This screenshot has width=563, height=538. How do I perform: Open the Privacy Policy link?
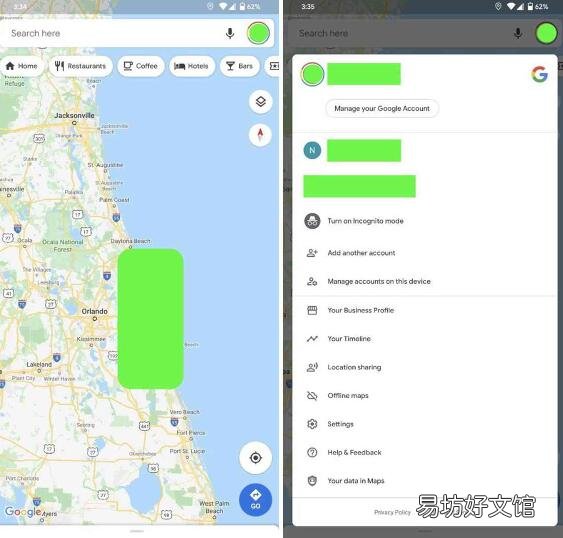click(x=392, y=512)
